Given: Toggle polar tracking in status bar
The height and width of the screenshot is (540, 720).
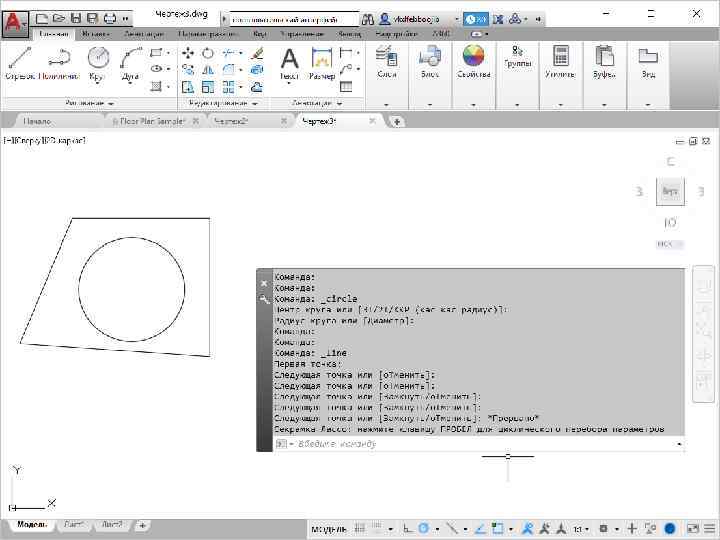Looking at the screenshot, I should click(424, 529).
